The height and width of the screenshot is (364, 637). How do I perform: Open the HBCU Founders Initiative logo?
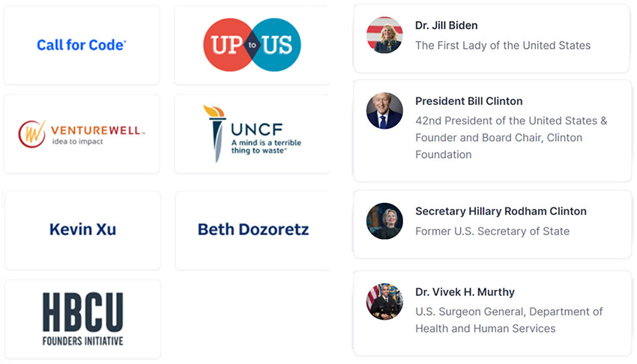tap(82, 318)
